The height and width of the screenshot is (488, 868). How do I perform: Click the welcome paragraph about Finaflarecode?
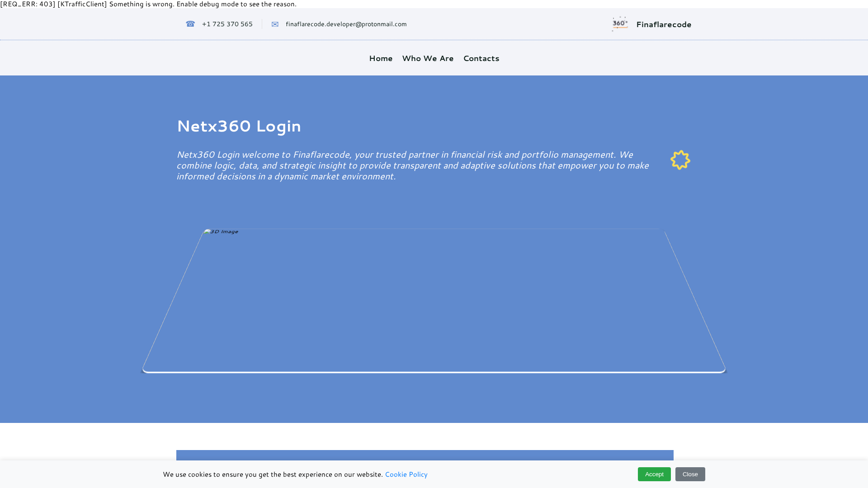412,165
